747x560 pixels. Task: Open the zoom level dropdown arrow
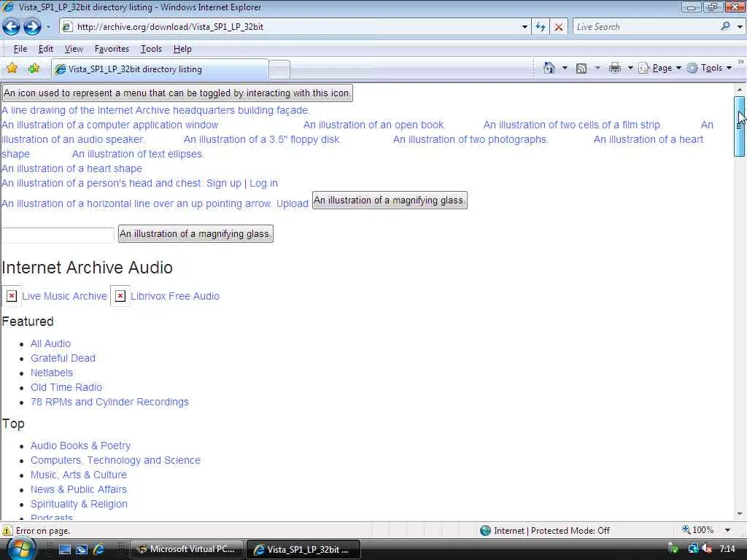coord(727,530)
